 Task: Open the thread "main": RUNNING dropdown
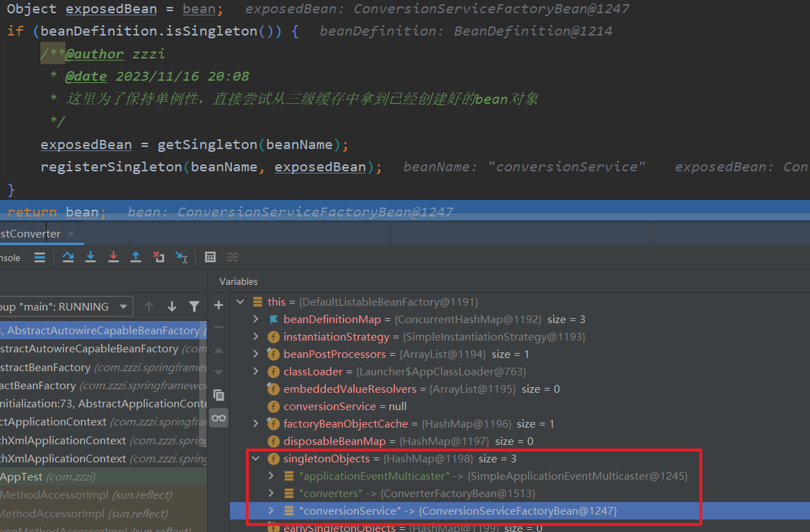(x=123, y=306)
